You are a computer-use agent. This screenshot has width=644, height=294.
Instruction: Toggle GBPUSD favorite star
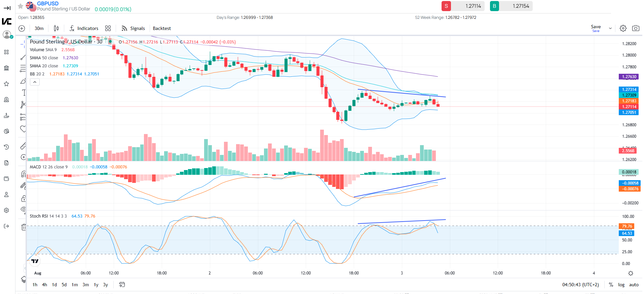click(x=21, y=6)
